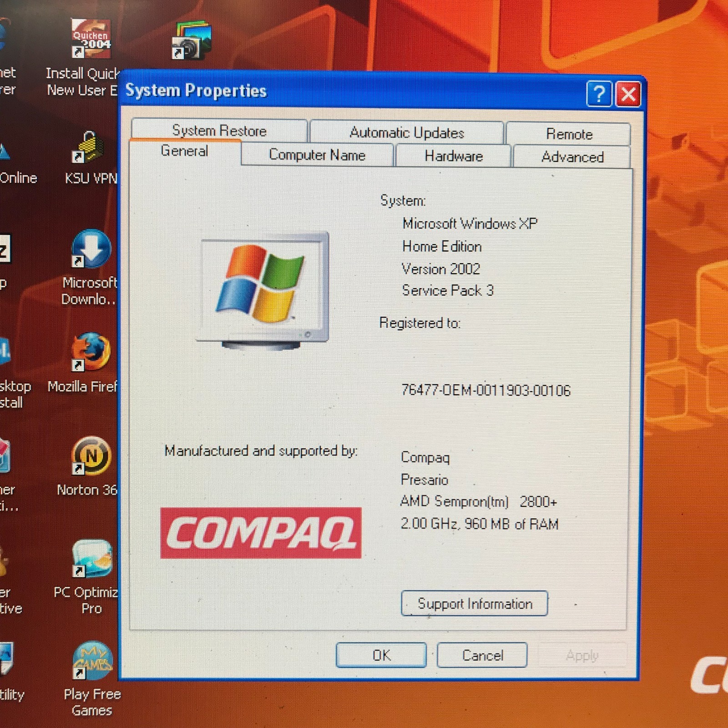The width and height of the screenshot is (728, 728).
Task: Select the General tab
Action: coord(185,151)
